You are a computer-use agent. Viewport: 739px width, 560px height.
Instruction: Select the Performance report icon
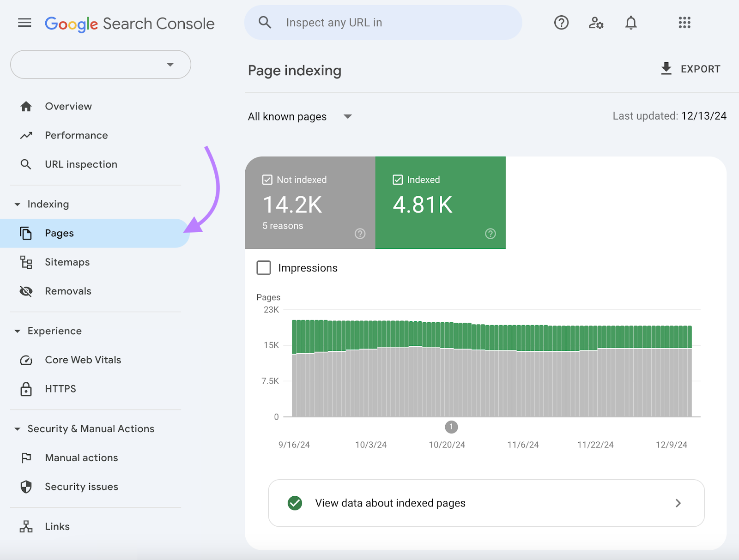26,135
